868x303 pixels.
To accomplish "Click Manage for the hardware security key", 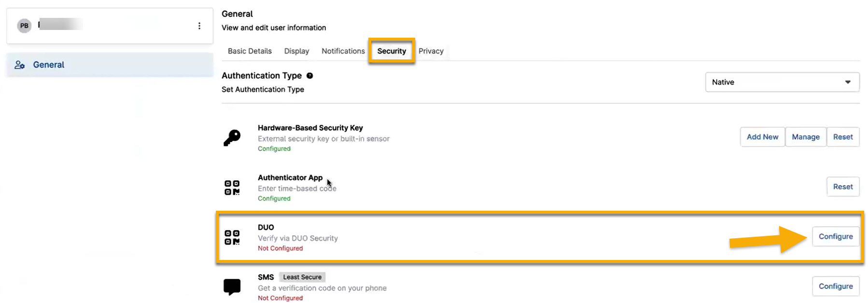I will (x=805, y=137).
